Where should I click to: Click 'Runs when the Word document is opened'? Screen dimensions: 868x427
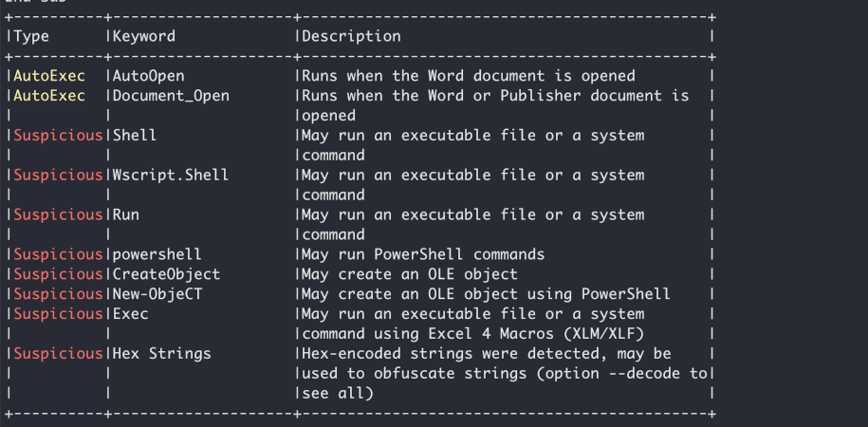pos(469,76)
